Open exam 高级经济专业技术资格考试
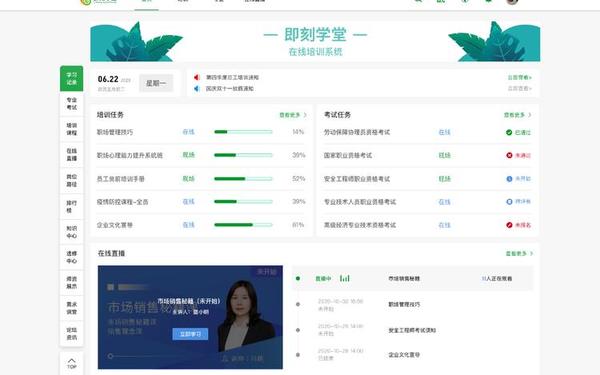600x375 pixels. pyautogui.click(x=360, y=225)
